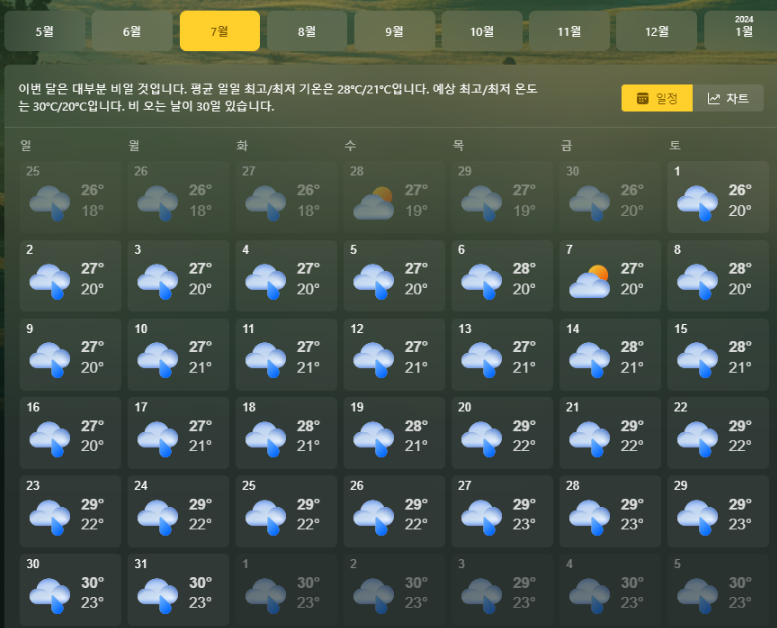This screenshot has width=777, height=628.
Task: Click the 일정 calendar view button
Action: 657,98
